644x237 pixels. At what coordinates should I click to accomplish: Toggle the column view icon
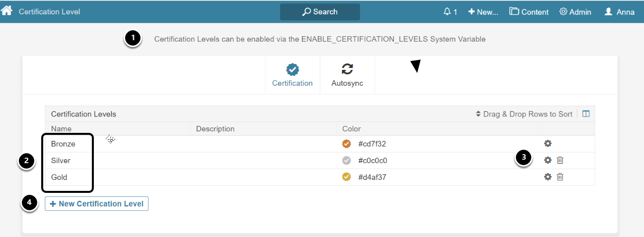pos(586,114)
